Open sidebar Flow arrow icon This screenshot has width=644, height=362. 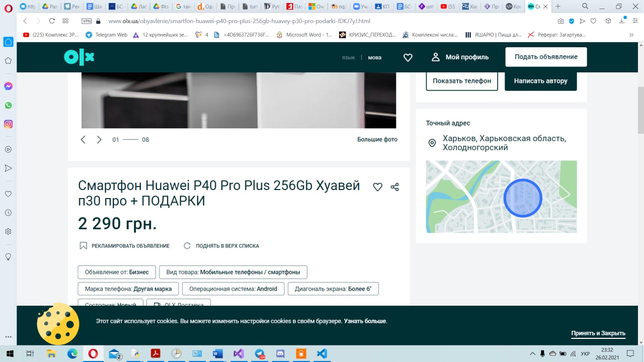tap(8, 168)
